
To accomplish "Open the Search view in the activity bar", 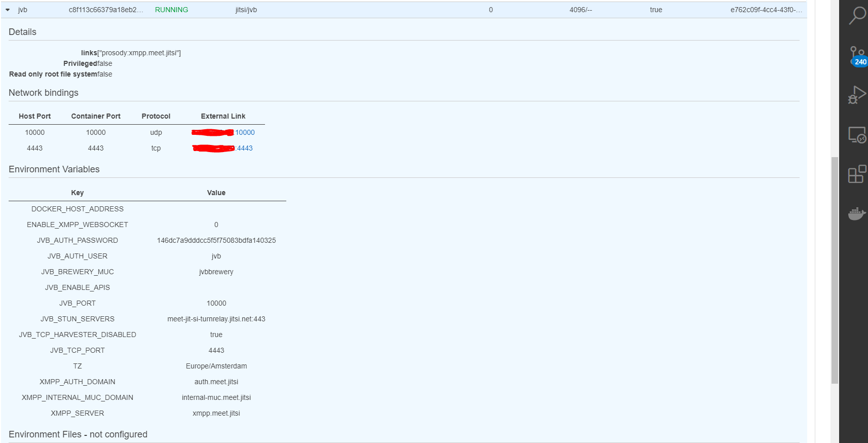I will pyautogui.click(x=857, y=15).
